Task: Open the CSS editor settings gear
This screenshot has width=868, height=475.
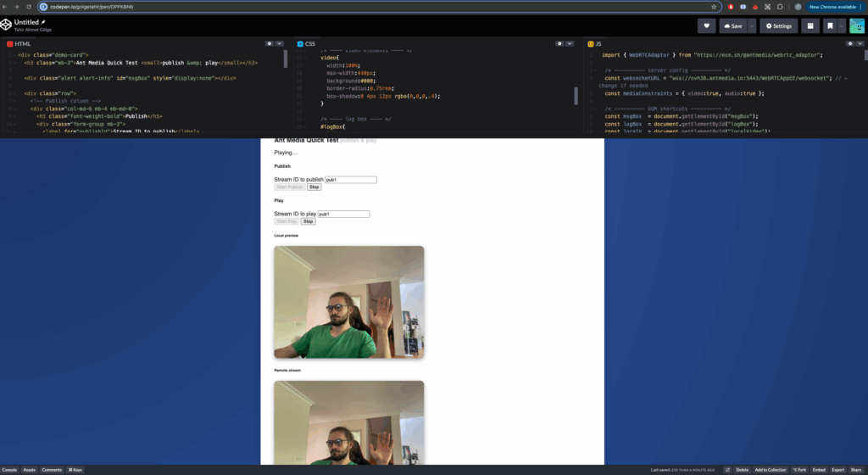Action: click(559, 44)
